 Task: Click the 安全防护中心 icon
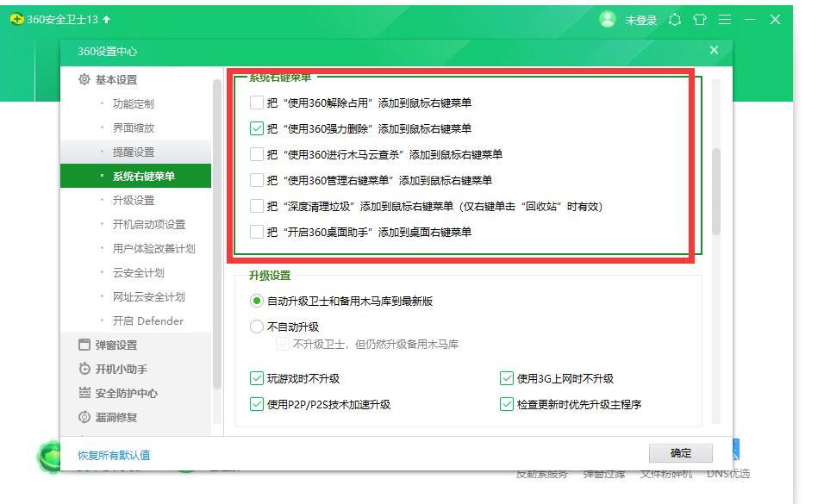[84, 393]
